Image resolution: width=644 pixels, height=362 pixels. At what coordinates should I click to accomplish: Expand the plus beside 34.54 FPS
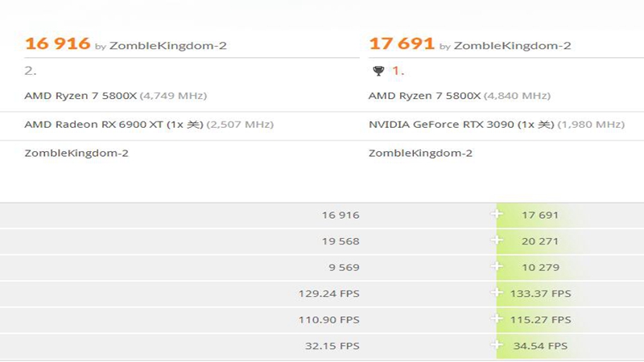tap(497, 346)
